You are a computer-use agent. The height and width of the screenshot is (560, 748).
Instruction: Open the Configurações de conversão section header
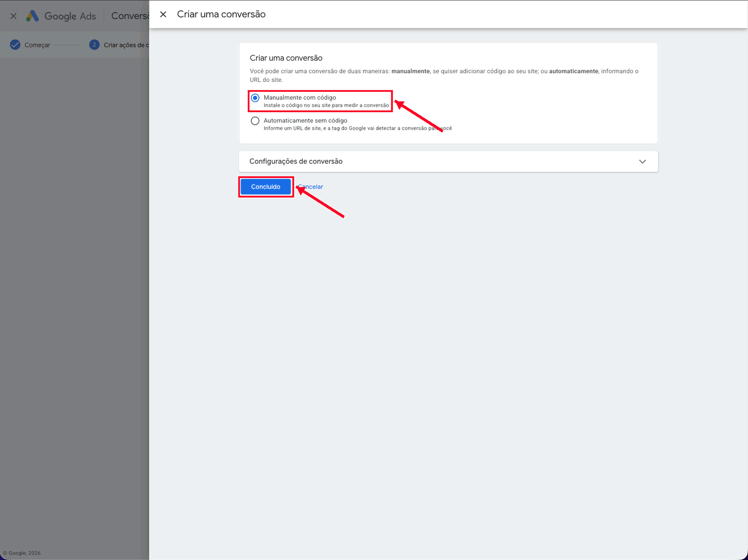(x=448, y=162)
